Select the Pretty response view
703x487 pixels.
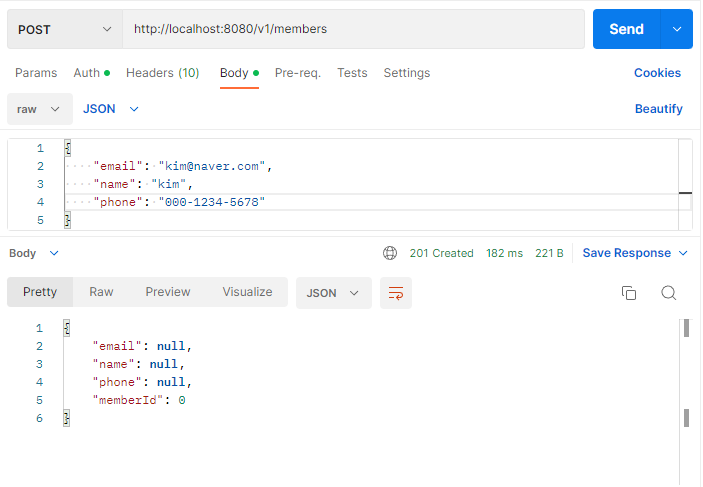[x=40, y=292]
